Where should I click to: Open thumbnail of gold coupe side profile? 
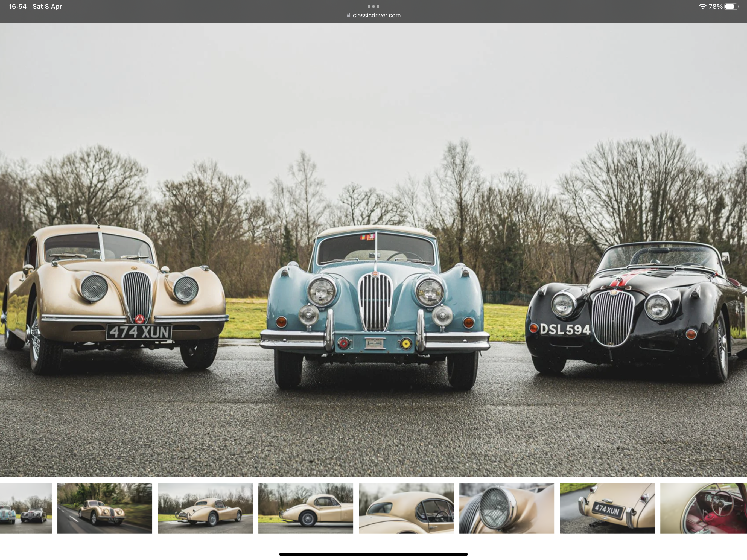(306, 508)
